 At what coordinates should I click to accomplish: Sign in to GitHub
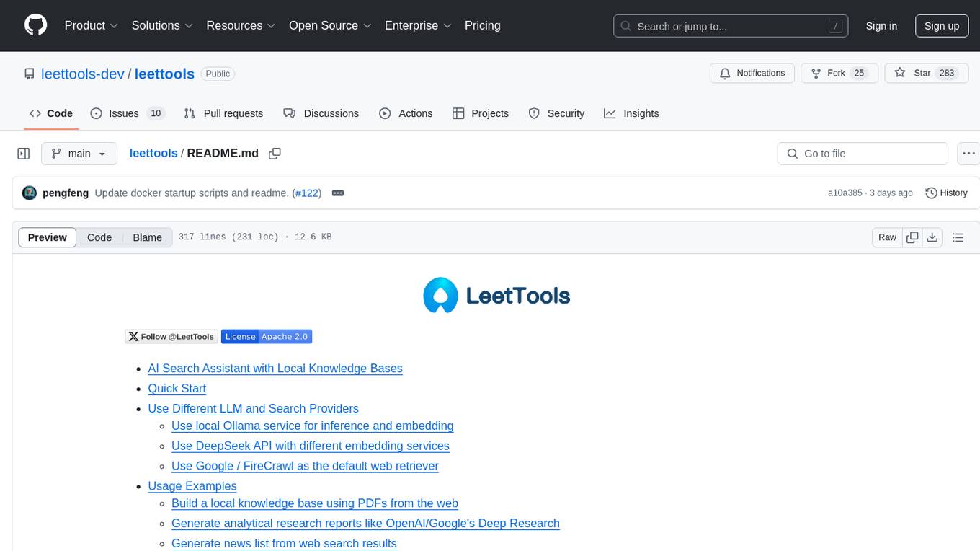881,26
